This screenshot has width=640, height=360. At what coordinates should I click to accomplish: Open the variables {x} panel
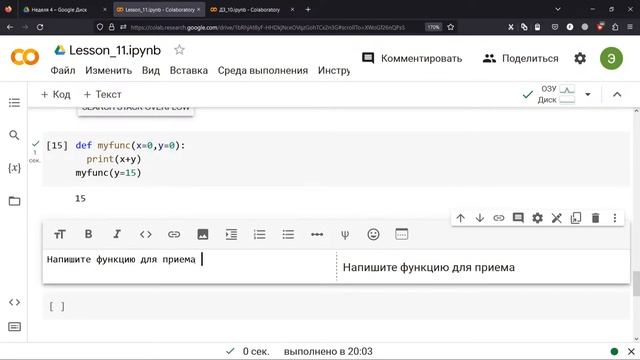(x=14, y=168)
